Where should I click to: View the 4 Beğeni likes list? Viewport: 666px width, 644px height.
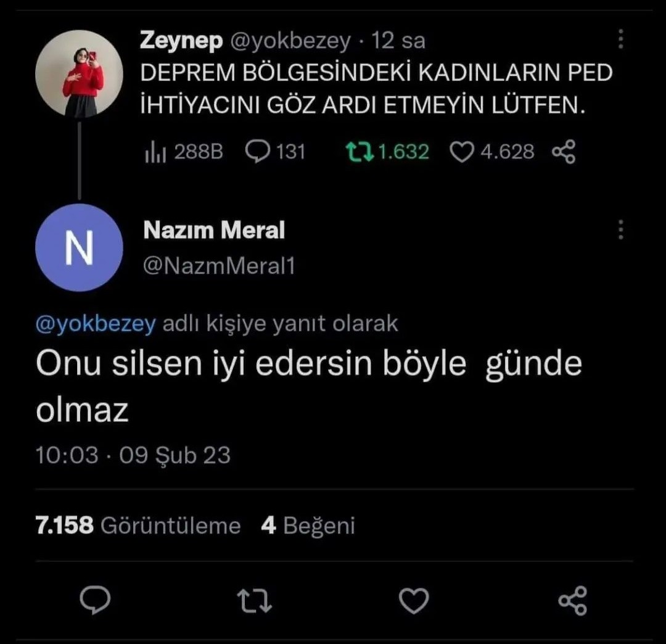(308, 526)
